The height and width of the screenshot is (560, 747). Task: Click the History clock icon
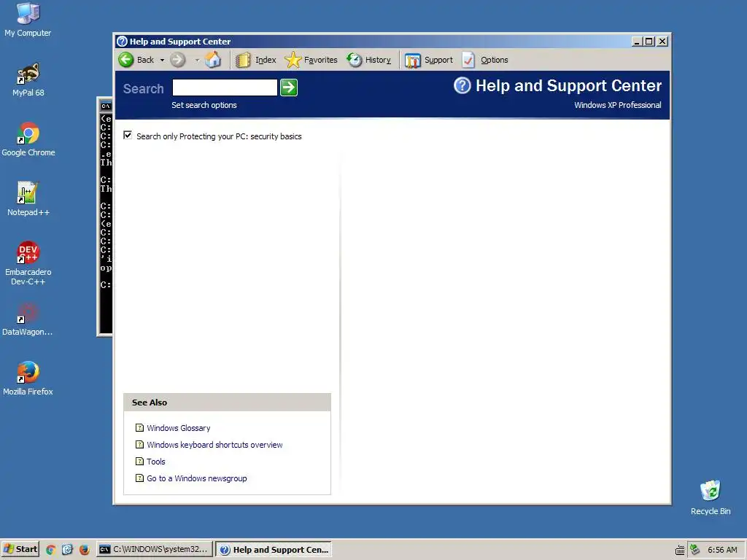pos(355,60)
